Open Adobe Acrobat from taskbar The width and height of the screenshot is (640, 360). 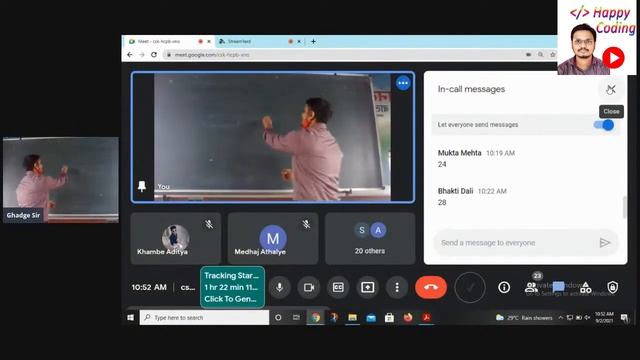[x=427, y=317]
